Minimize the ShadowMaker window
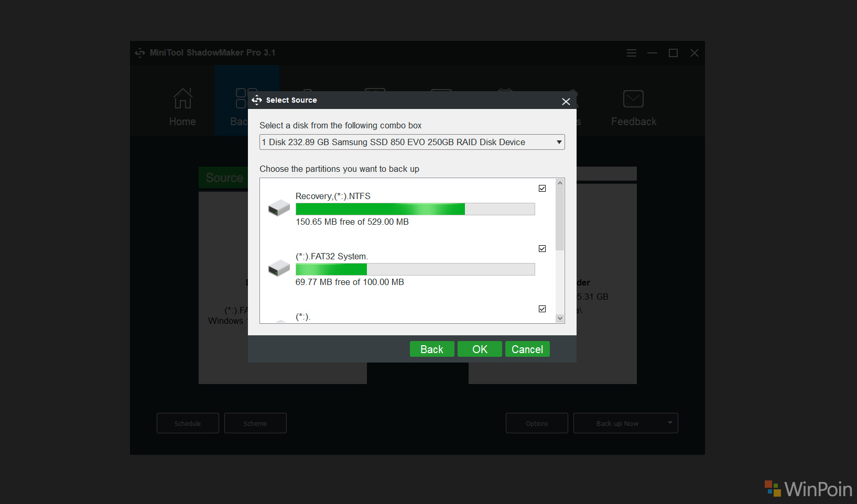Viewport: 857px width, 504px height. 652,53
